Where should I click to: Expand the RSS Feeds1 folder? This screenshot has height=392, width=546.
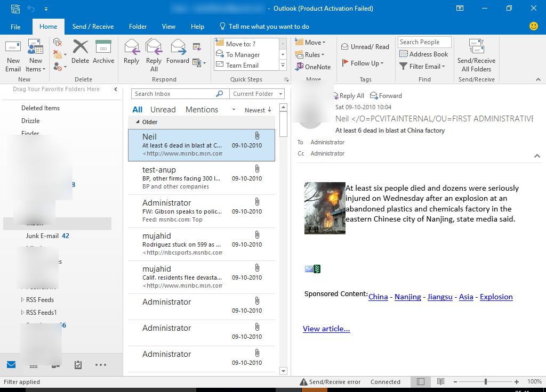(22, 312)
